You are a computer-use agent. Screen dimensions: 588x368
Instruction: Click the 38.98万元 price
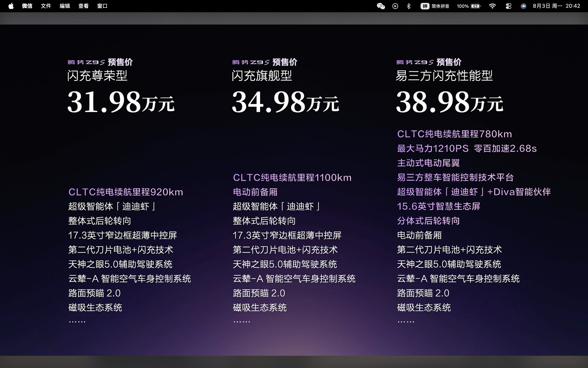click(x=450, y=102)
